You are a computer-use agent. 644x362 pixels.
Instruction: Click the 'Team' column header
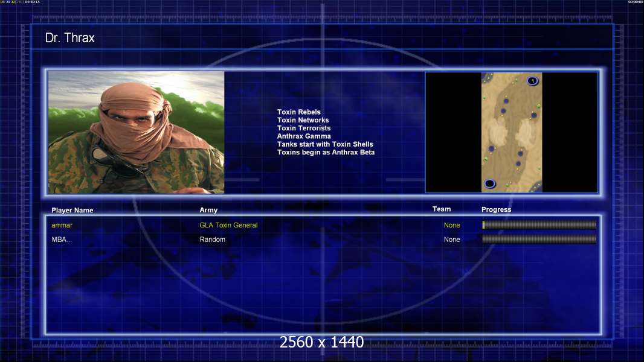442,209
